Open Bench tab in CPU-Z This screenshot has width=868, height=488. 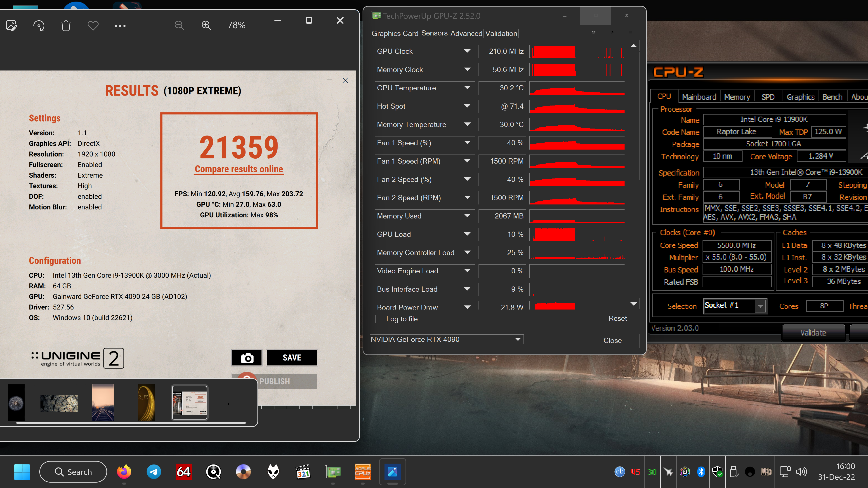coord(832,97)
